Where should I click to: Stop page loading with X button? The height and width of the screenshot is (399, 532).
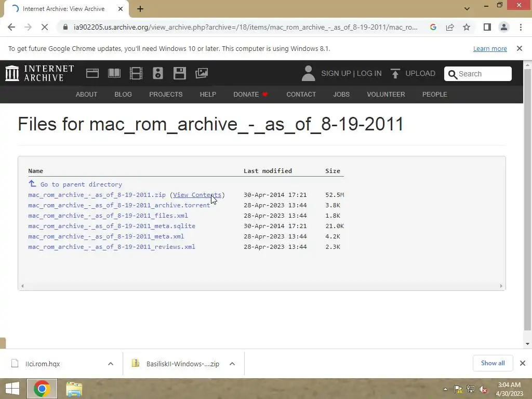(x=45, y=27)
